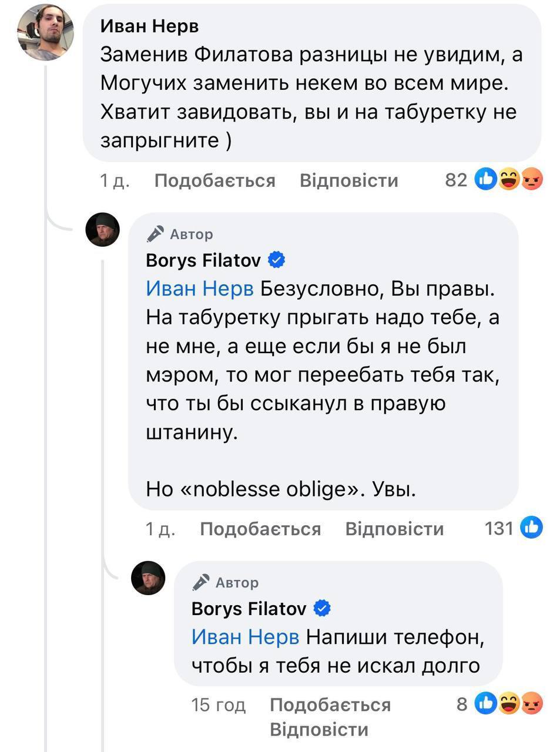Click Borys Filatov's avatar on his first reply
The width and height of the screenshot is (560, 752).
[x=102, y=229]
